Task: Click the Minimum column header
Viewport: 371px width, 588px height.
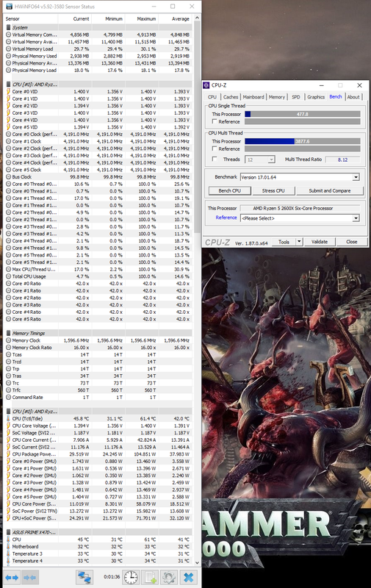Action: click(x=108, y=19)
